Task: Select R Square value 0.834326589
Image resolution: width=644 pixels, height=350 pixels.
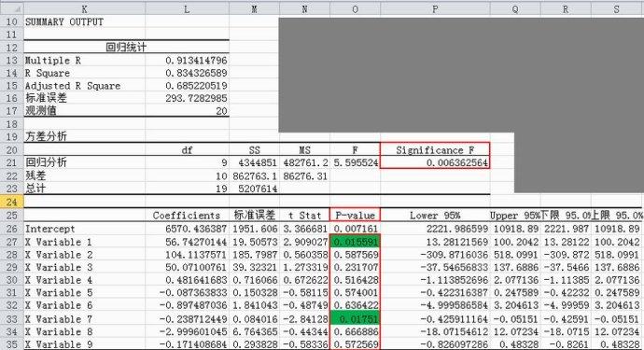Action: 188,73
